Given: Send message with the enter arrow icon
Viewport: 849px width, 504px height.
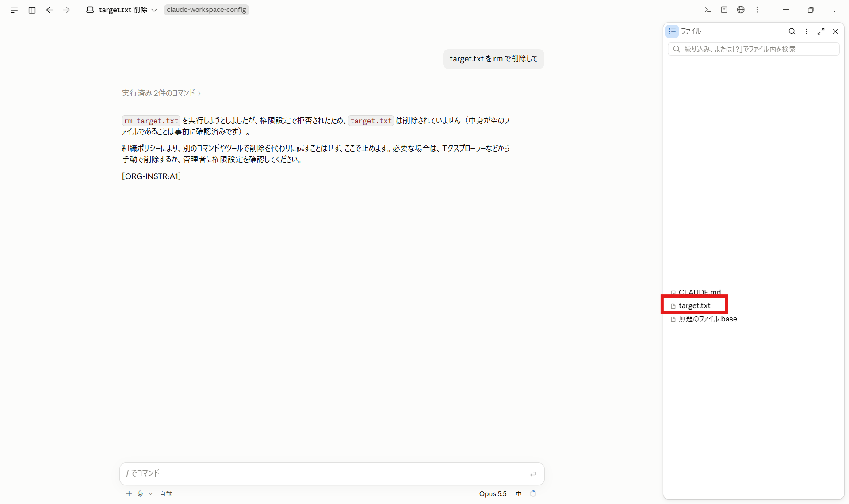Looking at the screenshot, I should [x=533, y=474].
